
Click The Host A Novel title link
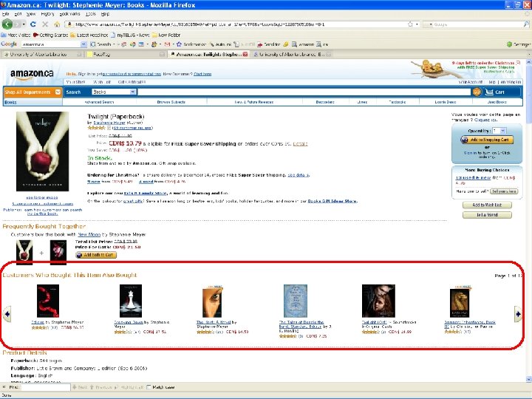point(214,322)
